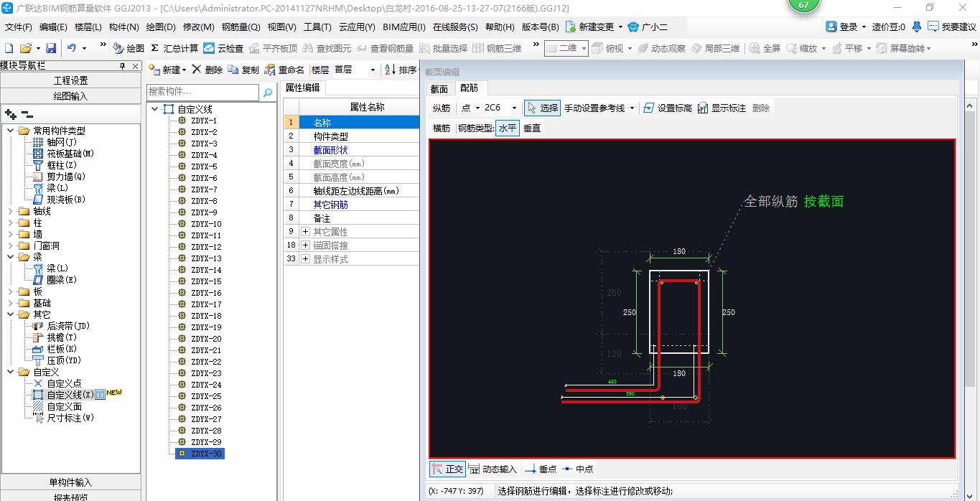Toggle 垂点 perpendicular snap
The height and width of the screenshot is (501, 980).
(x=541, y=469)
